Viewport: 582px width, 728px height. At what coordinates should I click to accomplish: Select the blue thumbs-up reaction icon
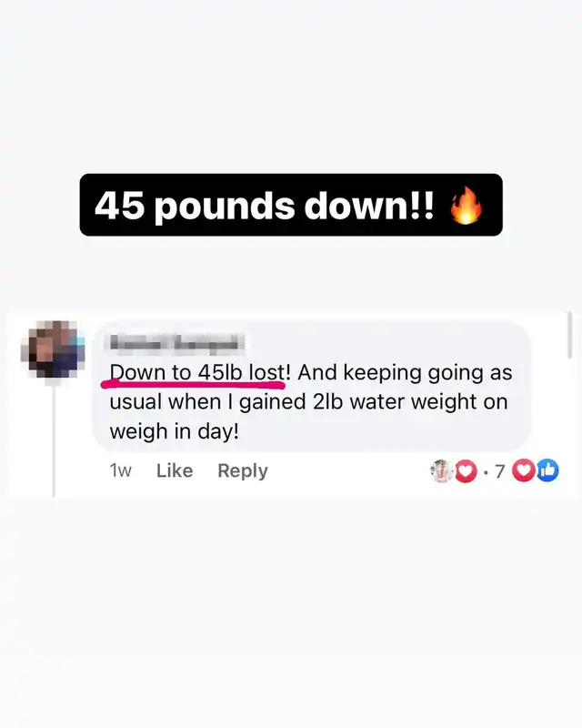tap(547, 470)
